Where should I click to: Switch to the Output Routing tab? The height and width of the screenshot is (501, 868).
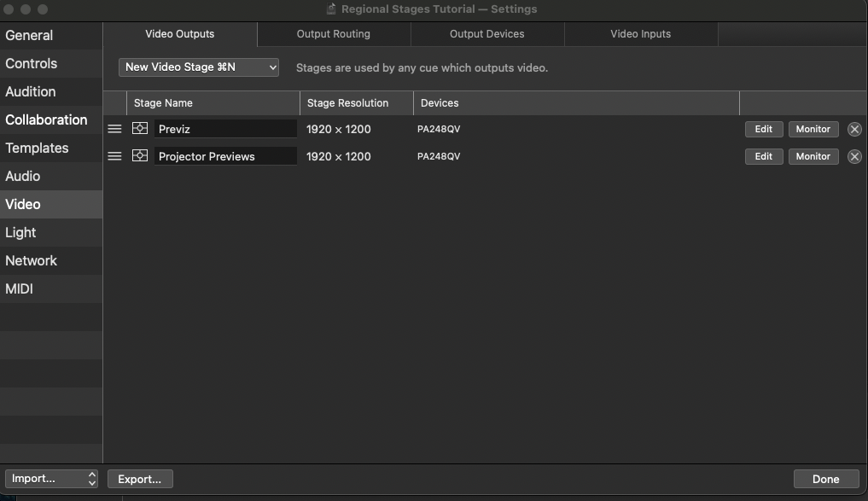tap(333, 34)
